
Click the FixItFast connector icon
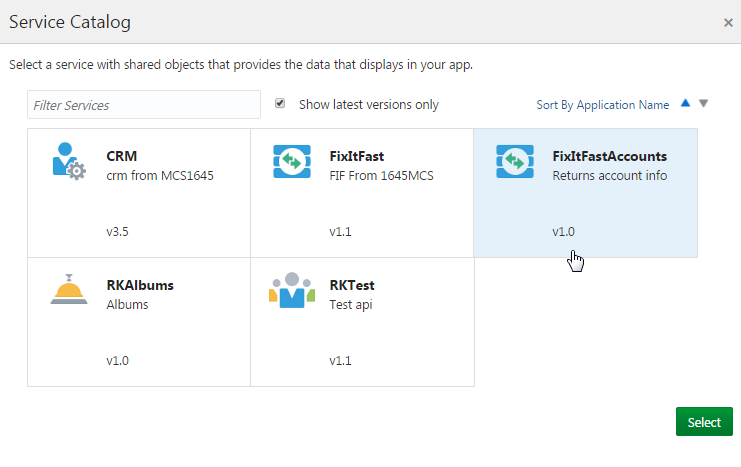[291, 162]
